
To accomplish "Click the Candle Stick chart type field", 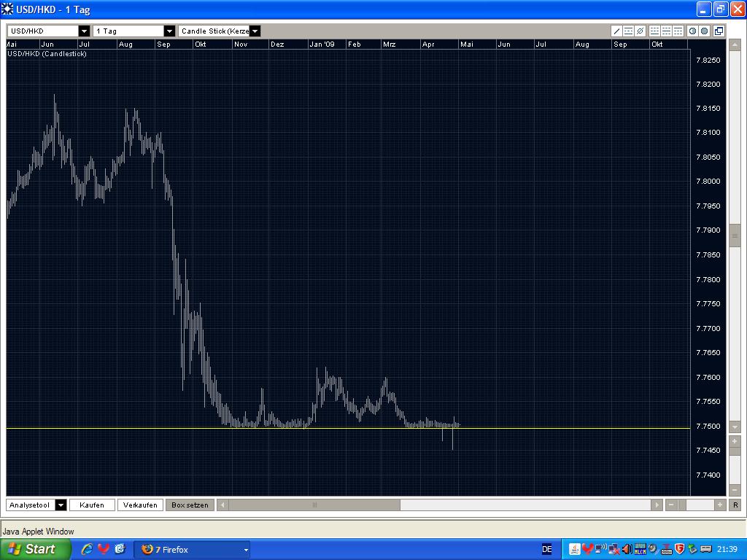I will coord(214,31).
